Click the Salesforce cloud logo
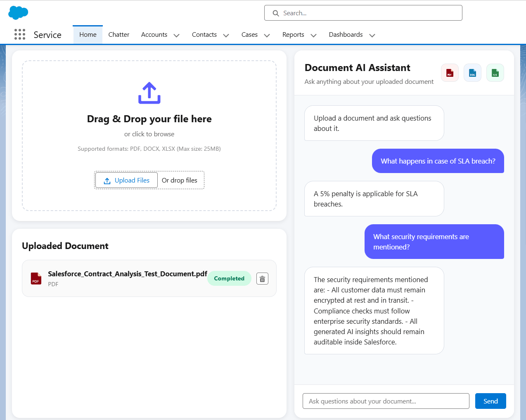Image resolution: width=526 pixels, height=420 pixels. point(18,13)
